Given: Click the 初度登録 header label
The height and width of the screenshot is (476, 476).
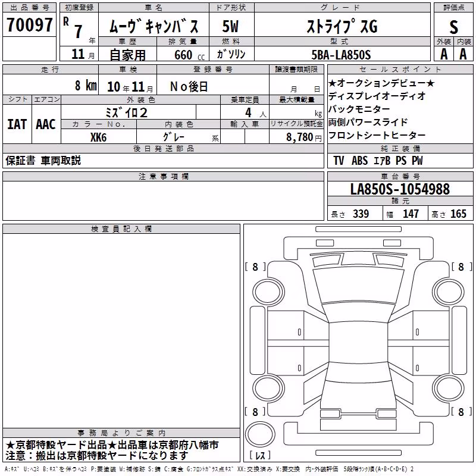Looking at the screenshot, I should click(79, 7).
